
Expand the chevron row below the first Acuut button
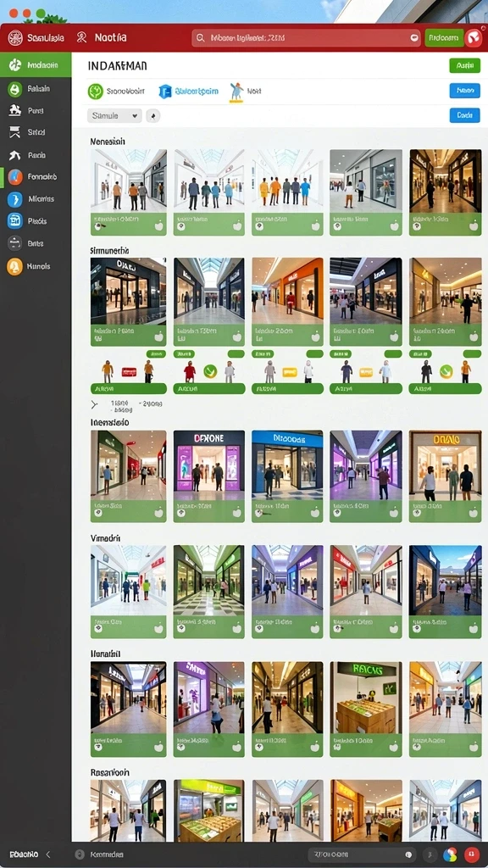click(95, 405)
